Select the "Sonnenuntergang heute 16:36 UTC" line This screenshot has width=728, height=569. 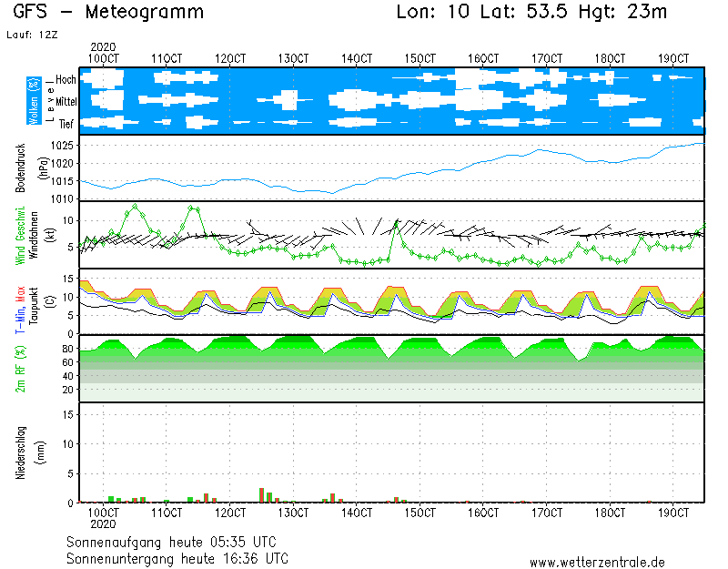(177, 558)
